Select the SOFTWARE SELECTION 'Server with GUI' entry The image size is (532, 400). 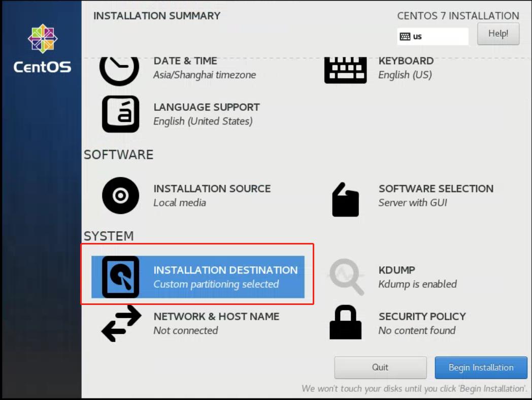pyautogui.click(x=436, y=195)
